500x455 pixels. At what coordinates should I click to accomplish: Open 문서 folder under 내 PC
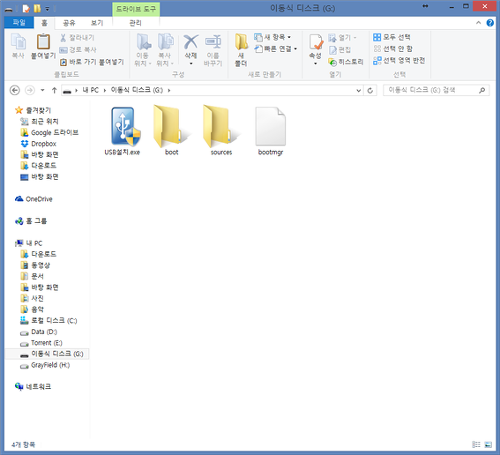pos(32,276)
